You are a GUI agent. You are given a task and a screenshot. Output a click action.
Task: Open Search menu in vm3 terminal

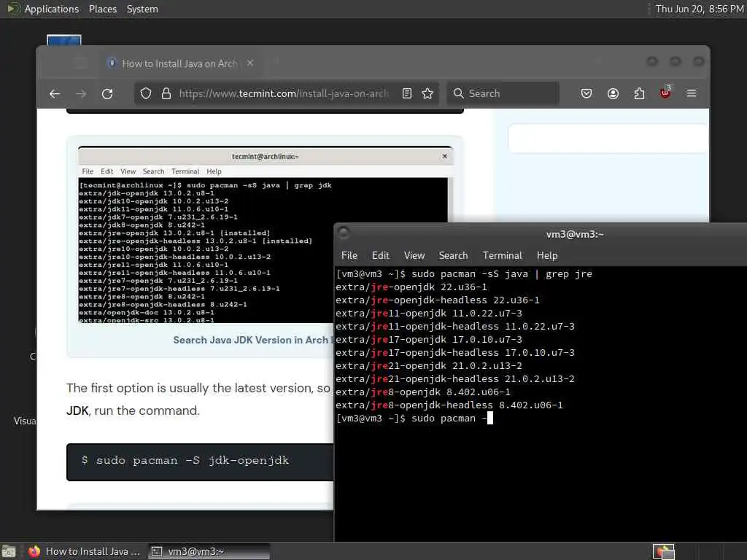pyautogui.click(x=454, y=256)
